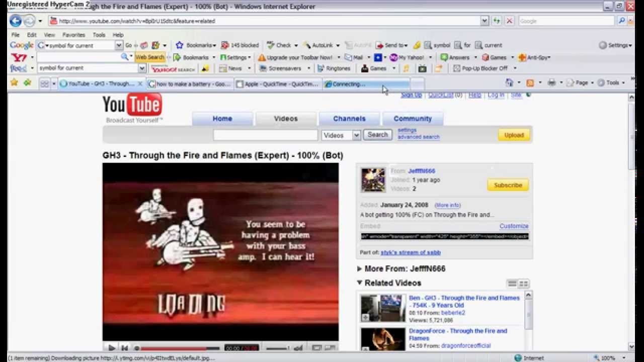Open the Quick Tabs grid icon
The width and height of the screenshot is (644, 362).
click(x=44, y=84)
